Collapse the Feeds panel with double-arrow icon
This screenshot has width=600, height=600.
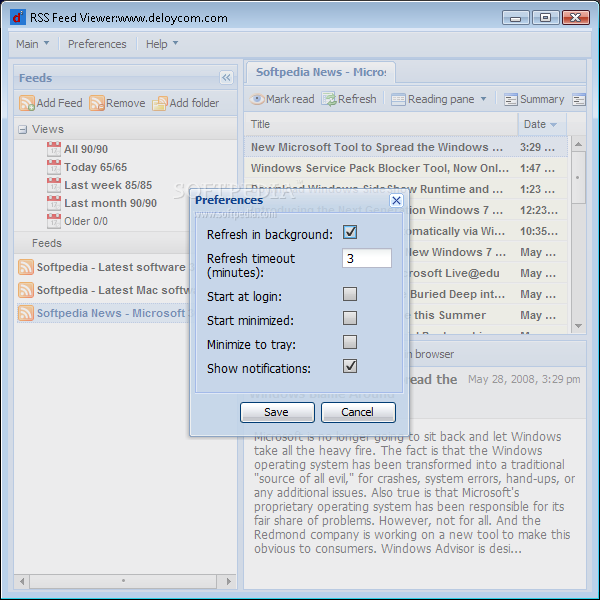(226, 78)
